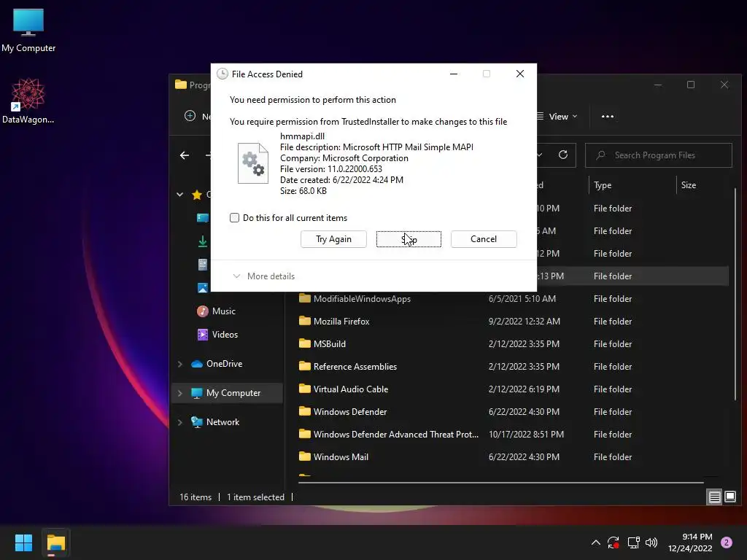Expand the My Computer tree node
Viewport: 747px width, 560px height.
pos(180,393)
